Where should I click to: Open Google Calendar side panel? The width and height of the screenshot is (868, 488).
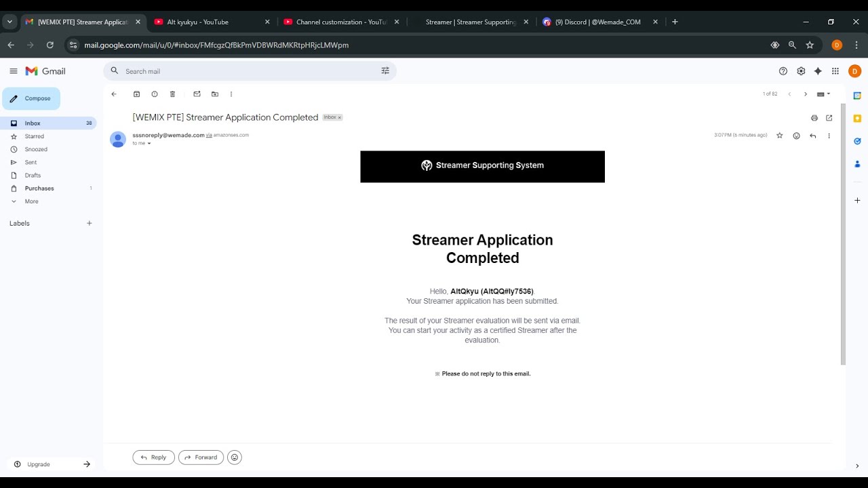[x=857, y=96]
